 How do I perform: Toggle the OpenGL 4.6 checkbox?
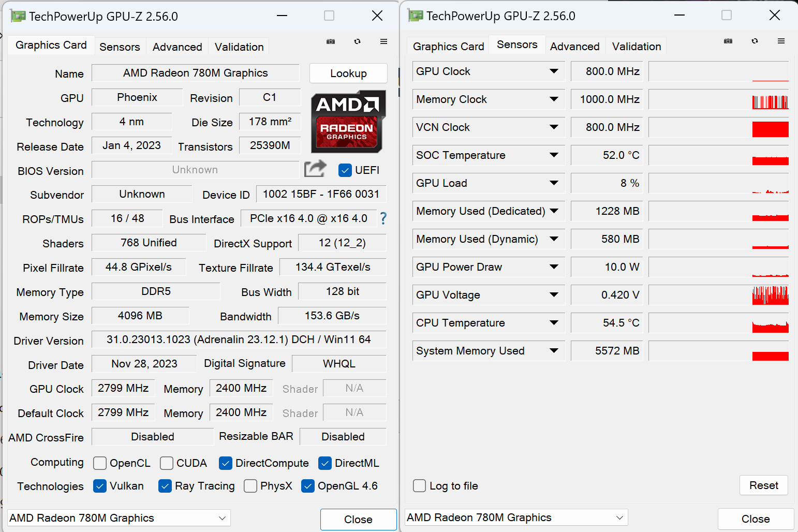point(308,486)
